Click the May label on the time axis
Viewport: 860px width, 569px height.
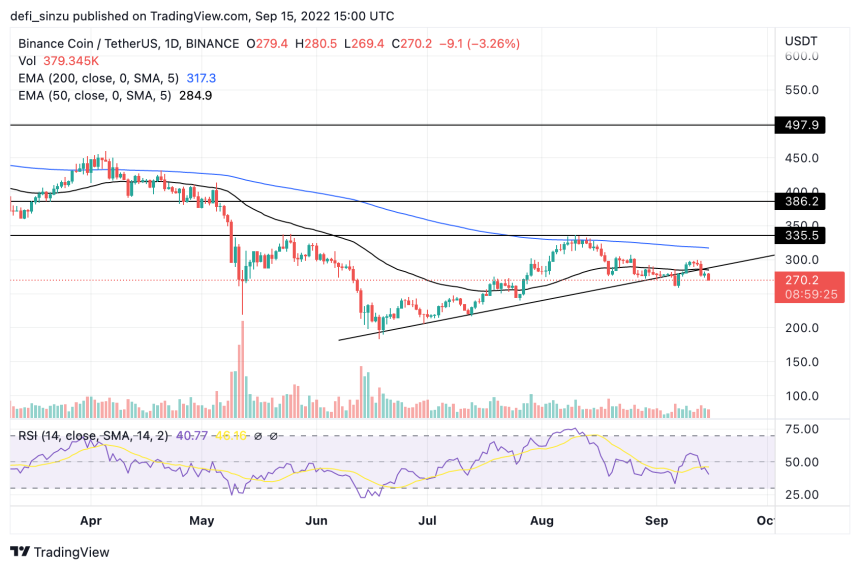pyautogui.click(x=201, y=520)
